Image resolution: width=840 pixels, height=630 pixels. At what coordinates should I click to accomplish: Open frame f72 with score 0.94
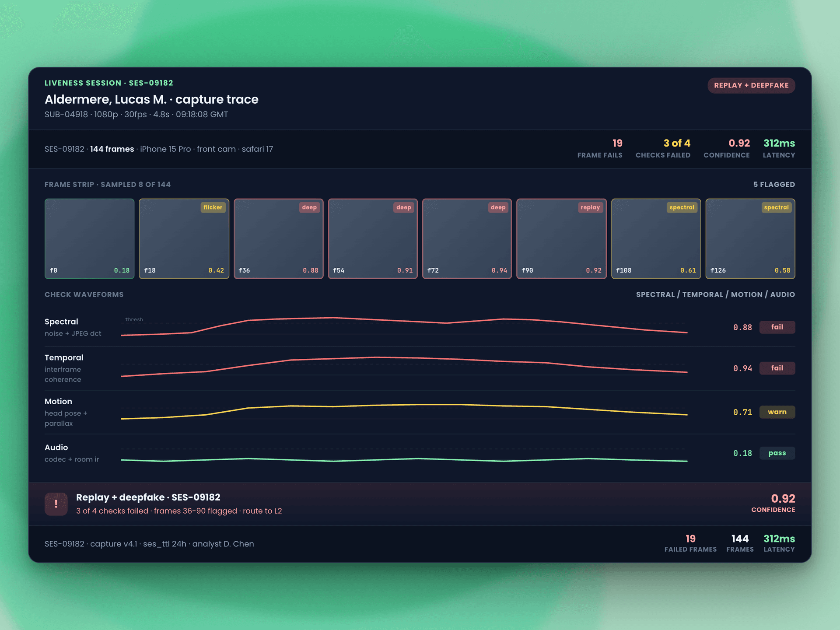pos(467,238)
